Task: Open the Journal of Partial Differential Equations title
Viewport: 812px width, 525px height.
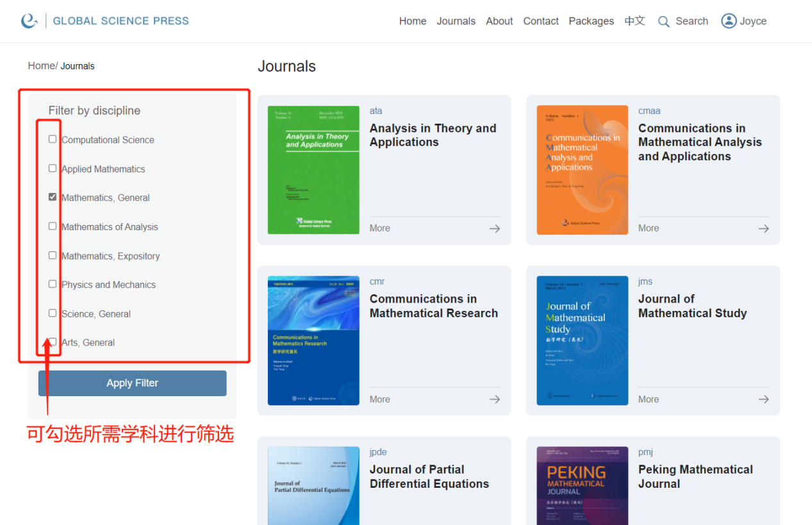Action: [429, 477]
